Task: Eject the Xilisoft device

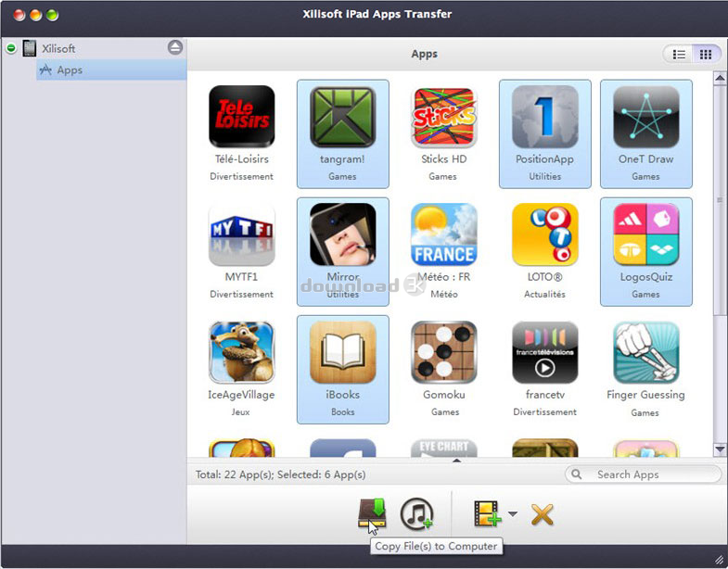Action: (175, 48)
